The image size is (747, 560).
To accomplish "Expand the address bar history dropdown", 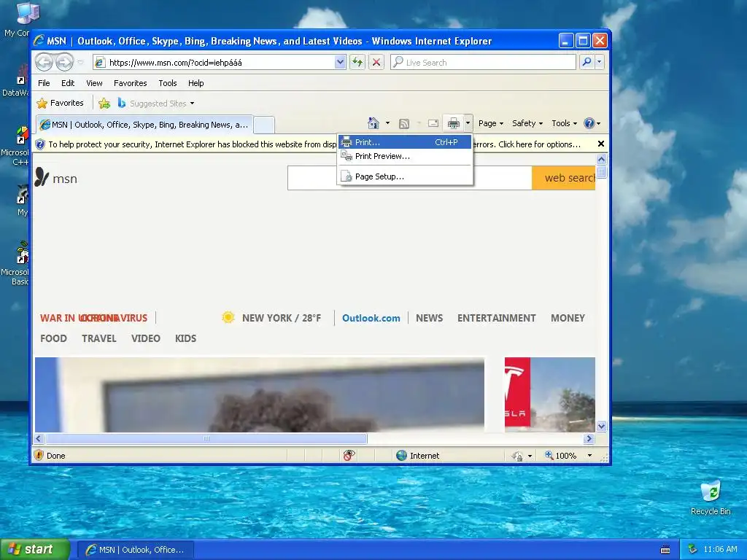I will click(x=340, y=63).
